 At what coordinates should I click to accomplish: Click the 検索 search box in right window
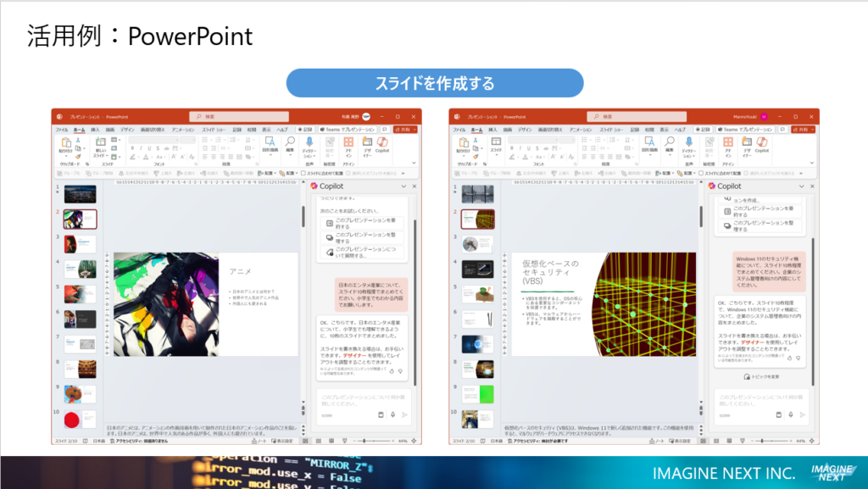[637, 117]
